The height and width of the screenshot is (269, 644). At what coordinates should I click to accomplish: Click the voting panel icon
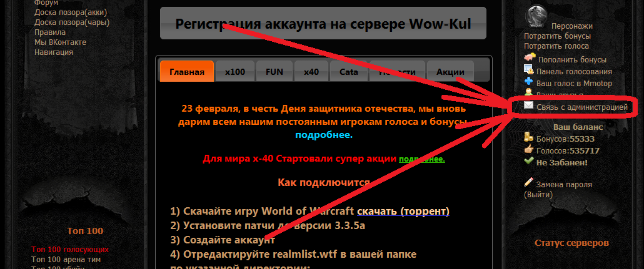click(x=529, y=70)
